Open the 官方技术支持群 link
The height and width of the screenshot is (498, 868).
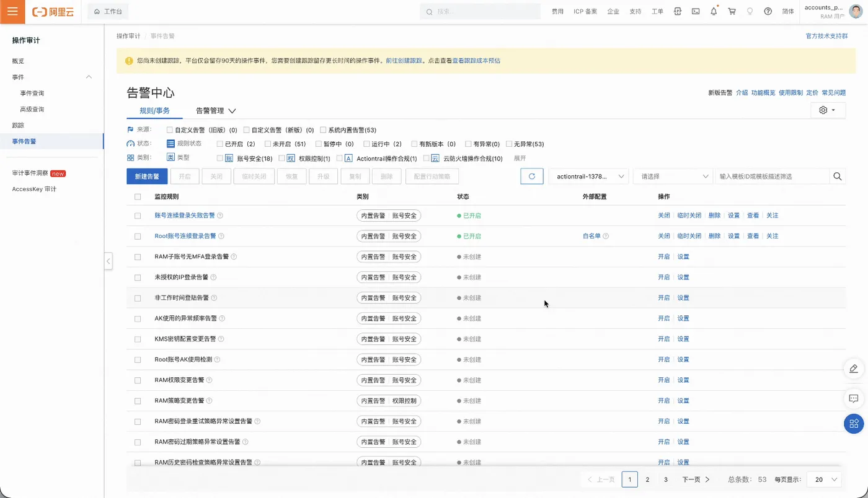coord(826,36)
